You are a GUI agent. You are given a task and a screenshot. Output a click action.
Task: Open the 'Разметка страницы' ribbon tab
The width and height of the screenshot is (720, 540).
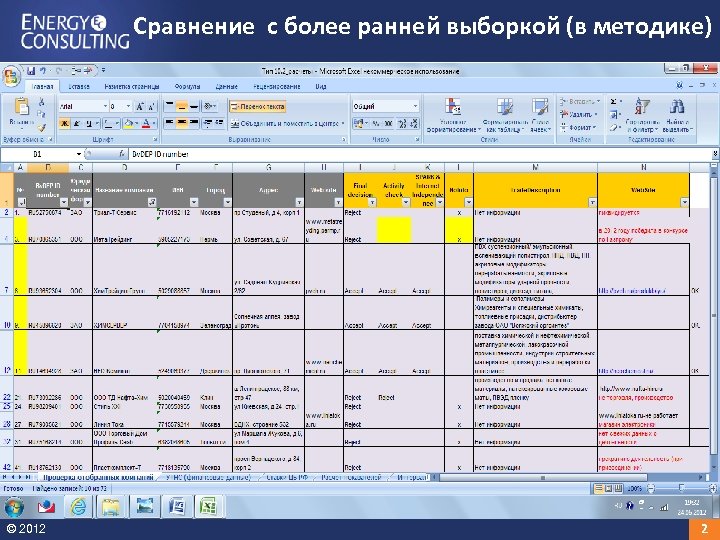tap(132, 86)
